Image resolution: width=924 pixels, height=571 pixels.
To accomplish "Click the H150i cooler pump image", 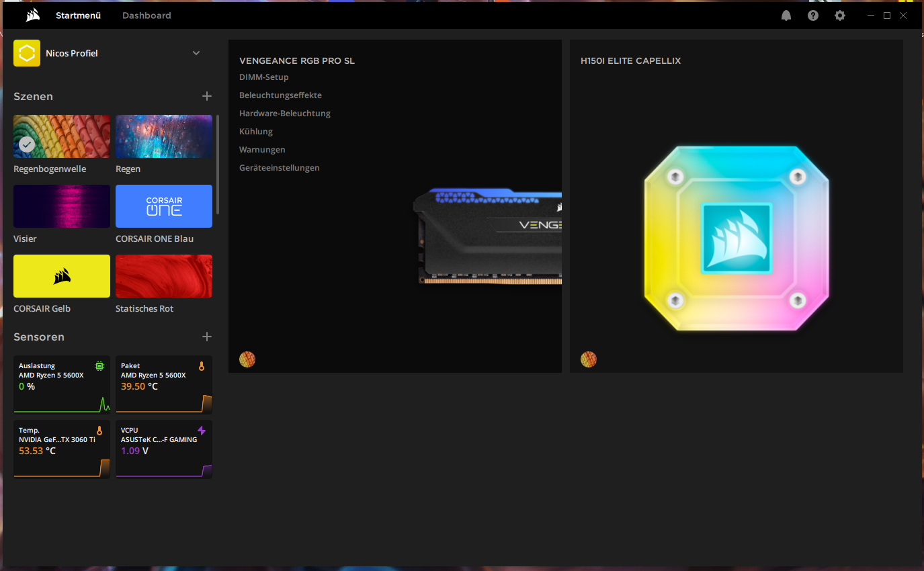I will [737, 238].
